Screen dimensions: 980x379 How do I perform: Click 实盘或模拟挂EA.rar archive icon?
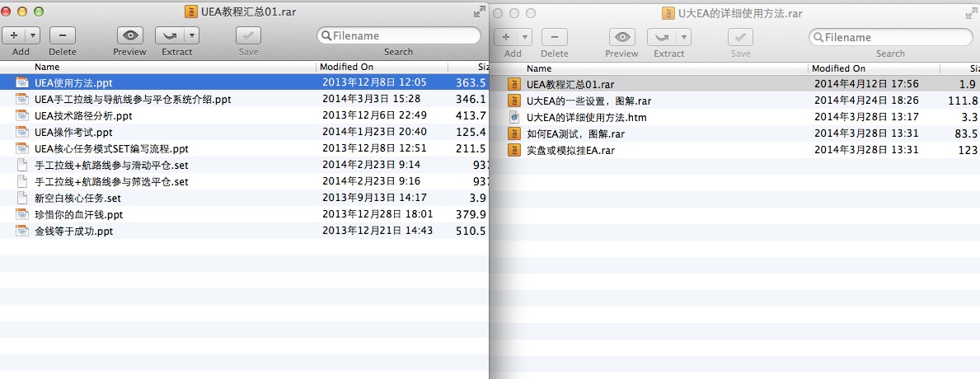[x=514, y=150]
